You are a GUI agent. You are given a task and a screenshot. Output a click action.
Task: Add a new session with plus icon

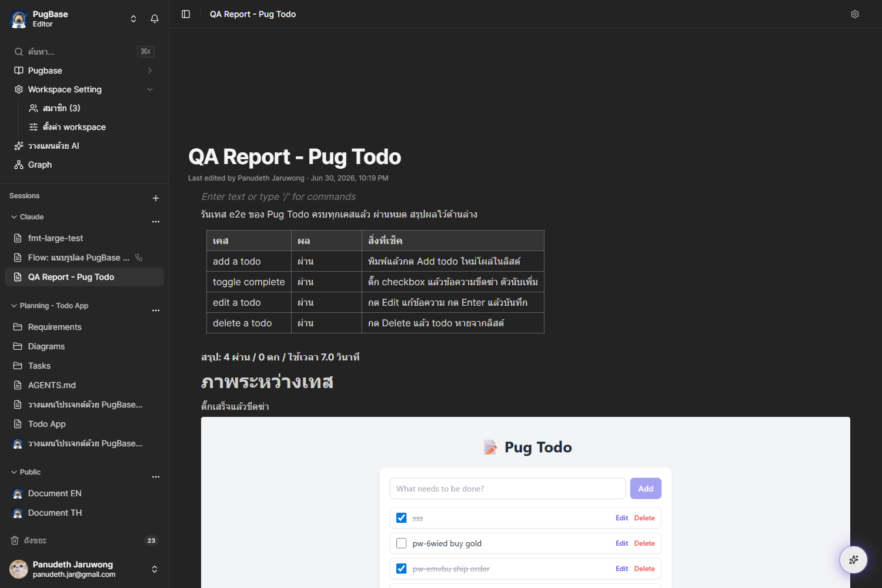156,198
